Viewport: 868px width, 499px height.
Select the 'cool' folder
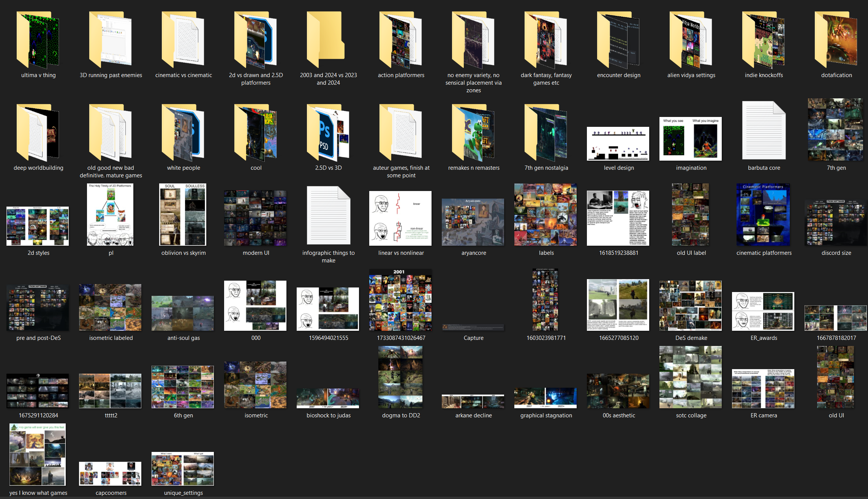tap(256, 132)
